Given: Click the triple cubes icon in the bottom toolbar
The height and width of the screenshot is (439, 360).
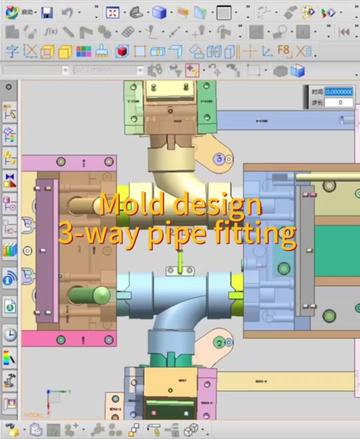Looking at the screenshot, I should 191,430.
